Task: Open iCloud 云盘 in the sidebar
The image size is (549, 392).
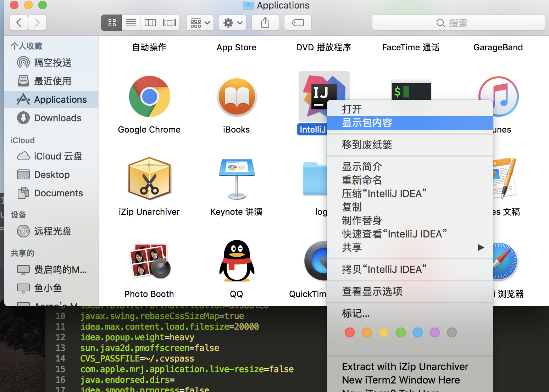Action: click(51, 156)
